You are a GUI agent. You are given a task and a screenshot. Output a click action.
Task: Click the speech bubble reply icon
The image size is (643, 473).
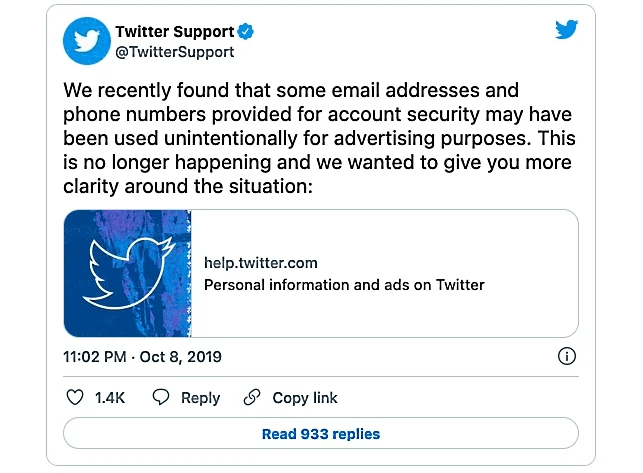(x=160, y=398)
